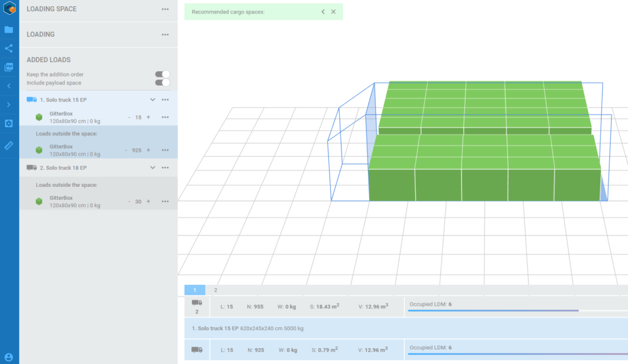
Task: Toggle Keep the addition order switch
Action: [x=163, y=75]
